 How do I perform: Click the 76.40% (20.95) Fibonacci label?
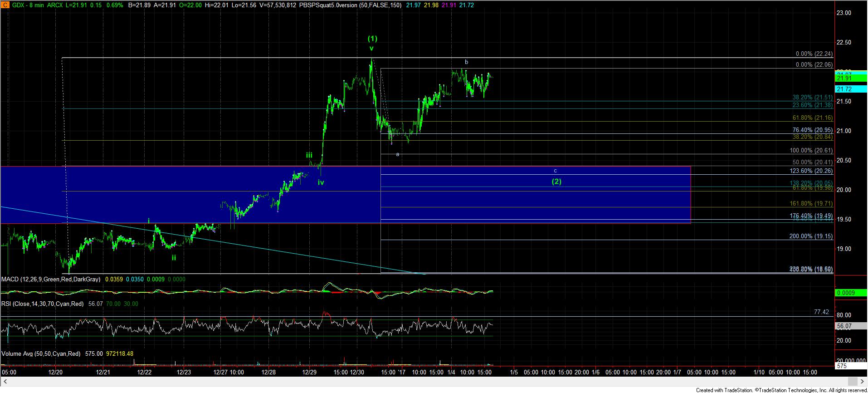pyautogui.click(x=812, y=130)
